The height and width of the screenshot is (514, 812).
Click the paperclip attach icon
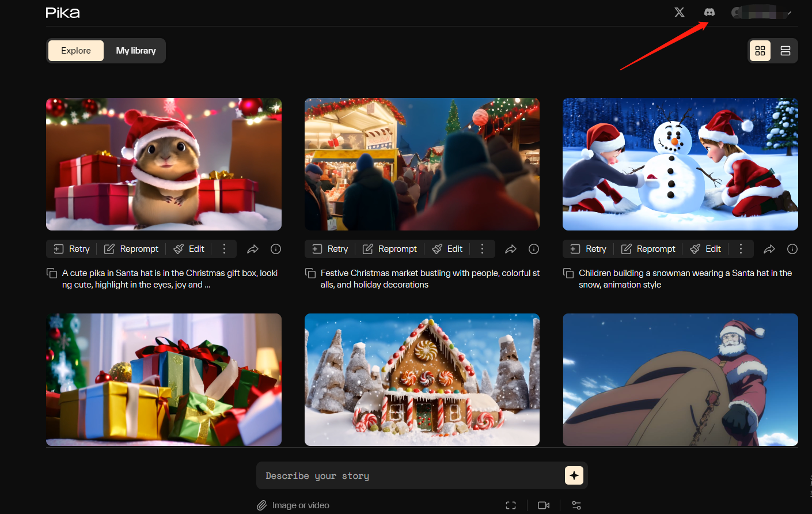coord(262,505)
